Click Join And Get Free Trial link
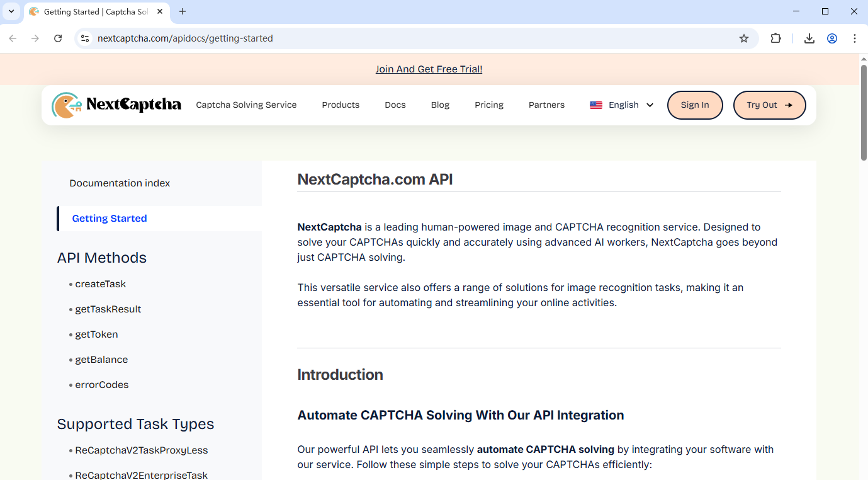868x480 pixels. pos(429,69)
